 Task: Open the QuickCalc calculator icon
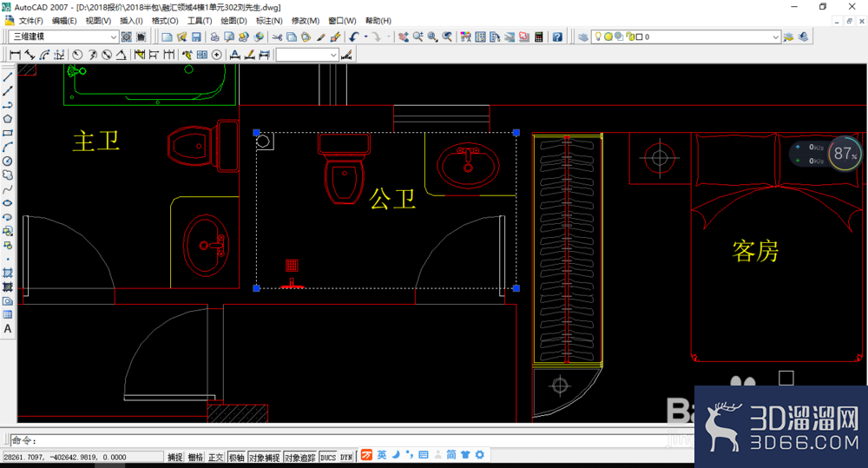click(539, 37)
